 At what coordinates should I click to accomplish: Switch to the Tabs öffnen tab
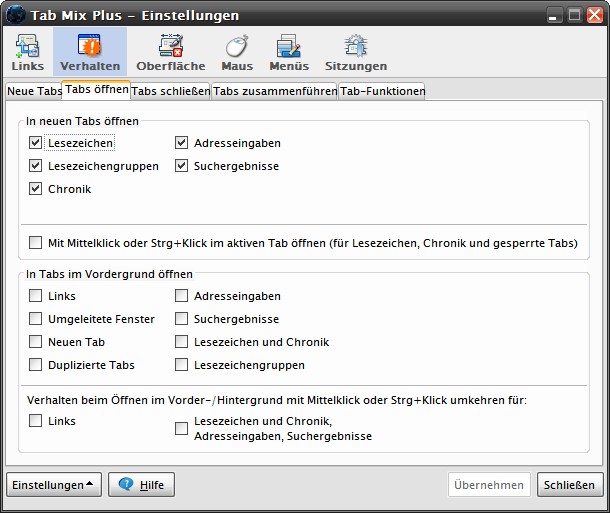point(96,90)
